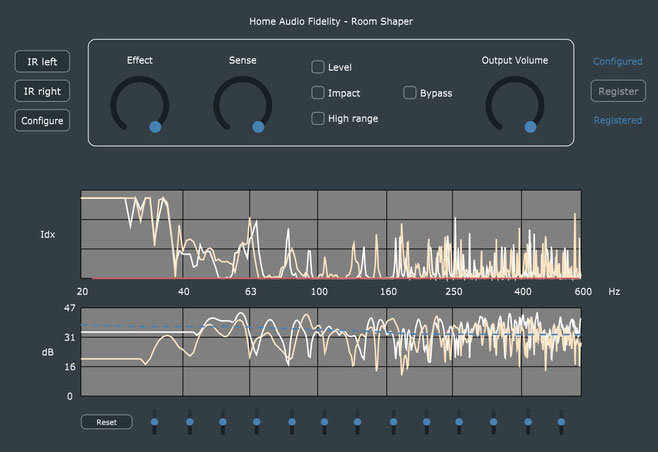Viewport: 658px width, 452px height.
Task: Click the Home Audio Fidelity - Room Shaper title
Action: pyautogui.click(x=331, y=21)
